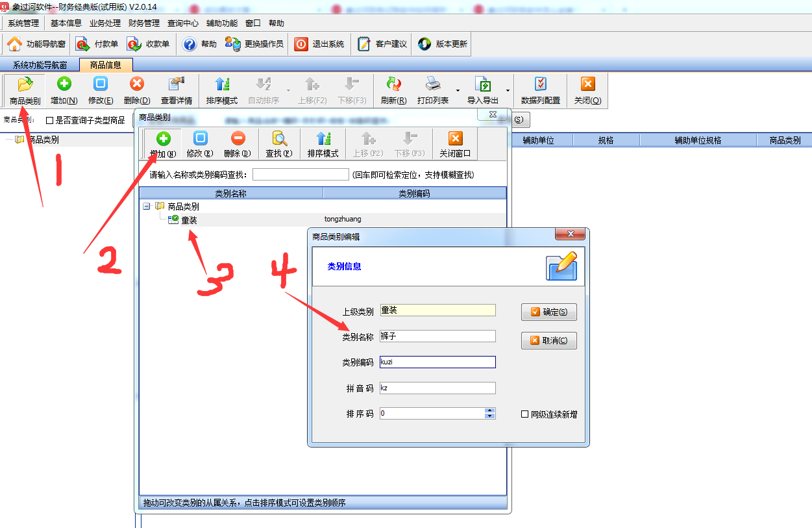The height and width of the screenshot is (528, 812).
Task: Select the 商品信息 tab
Action: point(106,65)
